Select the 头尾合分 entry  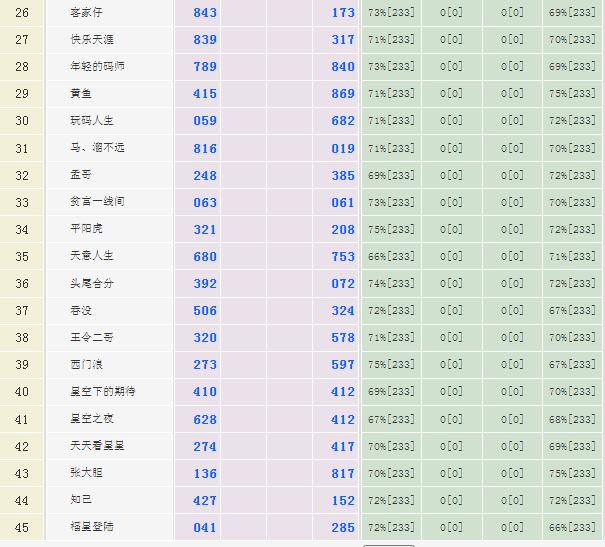tap(91, 283)
